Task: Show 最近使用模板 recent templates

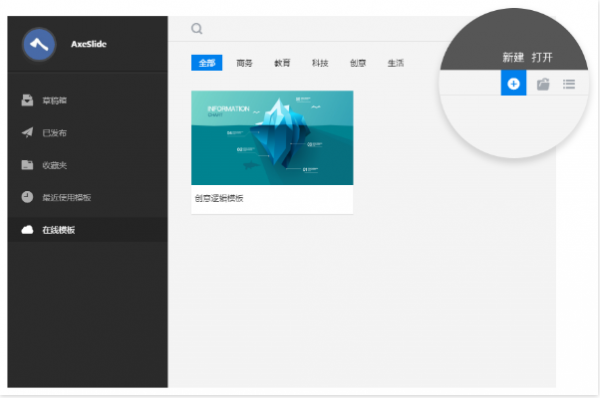Action: point(87,197)
